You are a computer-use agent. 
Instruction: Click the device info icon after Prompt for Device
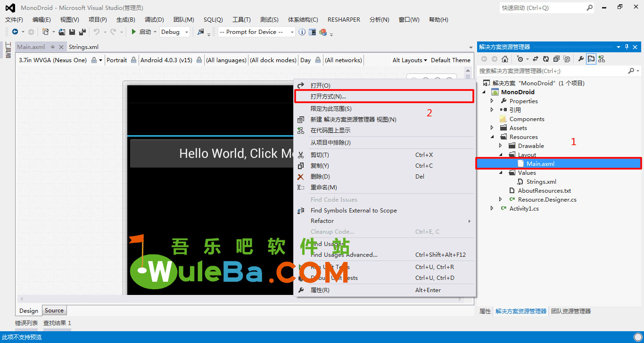click(x=302, y=32)
